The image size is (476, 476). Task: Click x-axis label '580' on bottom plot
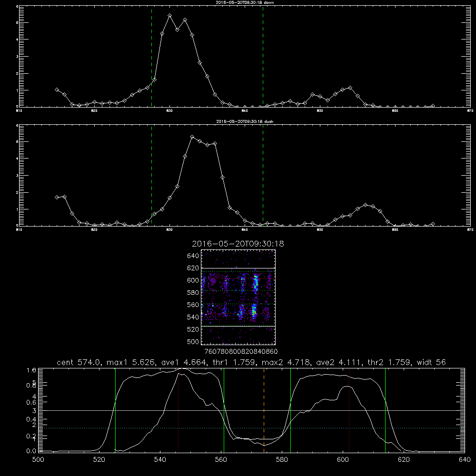click(x=282, y=460)
